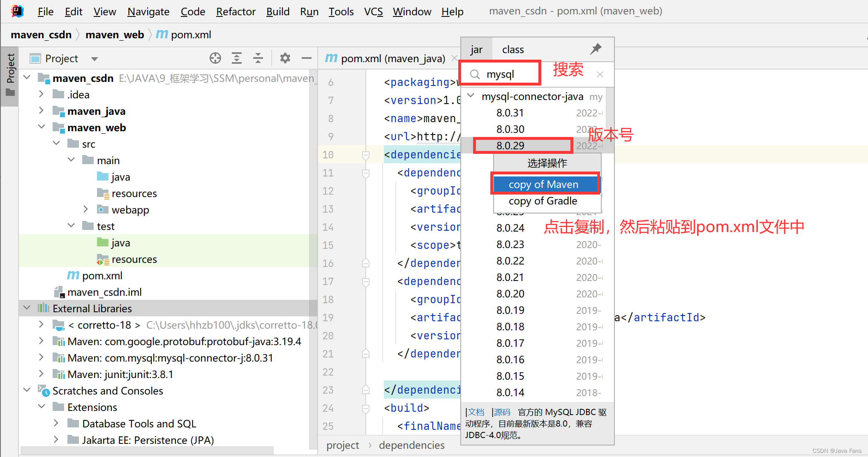Screen dimensions: 868x457
Task: Click project in bottom breadcrumb
Action: point(342,445)
